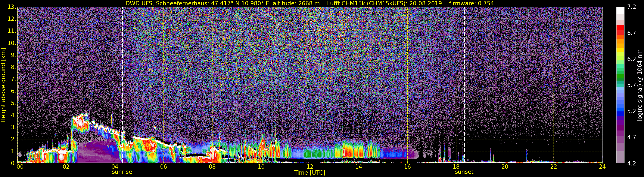The width and height of the screenshot is (644, 177).
Task: Click the colorbar value '6.7'
Action: pos(632,33)
